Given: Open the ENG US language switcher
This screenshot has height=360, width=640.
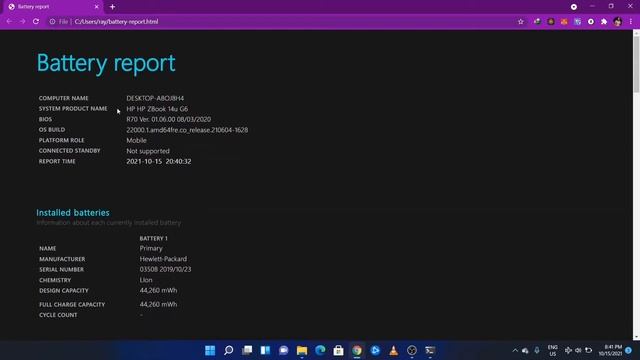Looking at the screenshot, I should [553, 351].
